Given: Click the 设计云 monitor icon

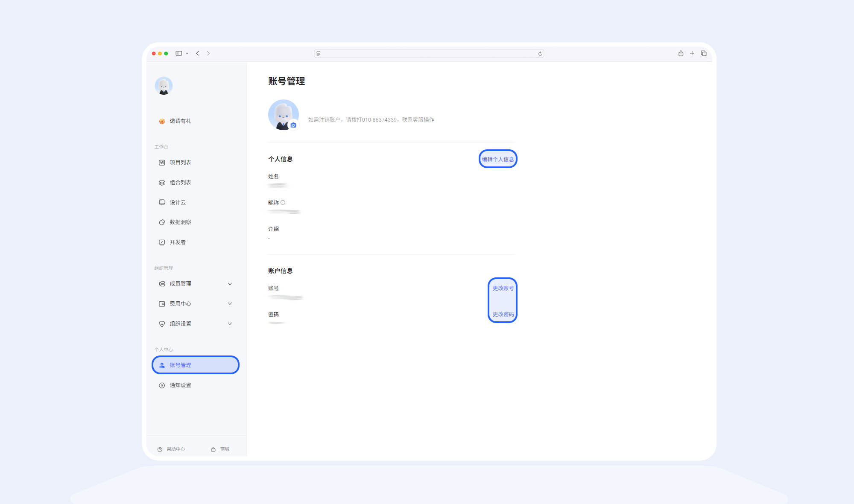Looking at the screenshot, I should point(161,202).
